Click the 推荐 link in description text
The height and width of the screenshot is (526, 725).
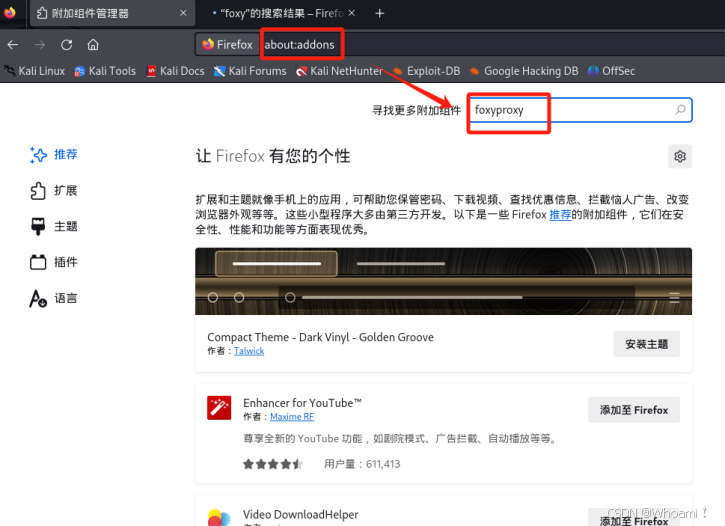point(560,214)
